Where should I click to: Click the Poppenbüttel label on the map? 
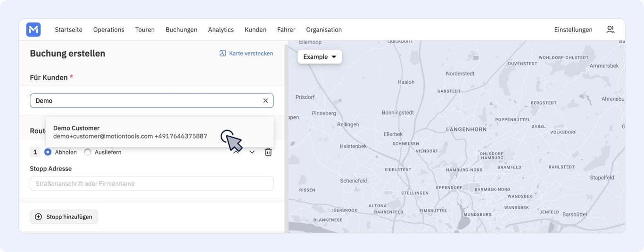513,120
